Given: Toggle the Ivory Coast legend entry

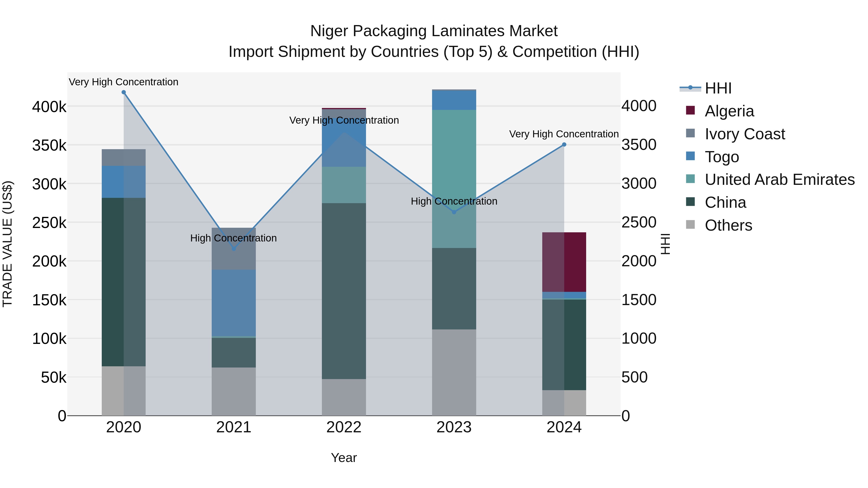Looking at the screenshot, I should (x=735, y=134).
